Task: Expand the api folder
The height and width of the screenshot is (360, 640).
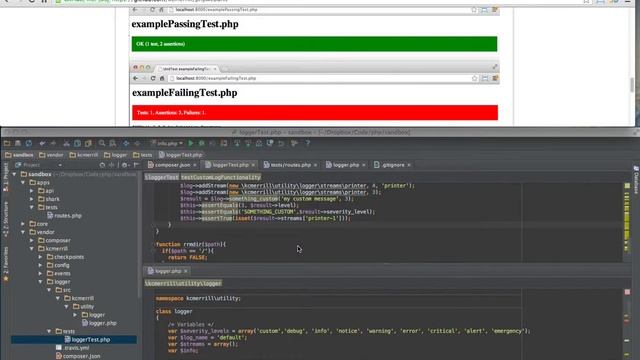Action: pos(32,191)
